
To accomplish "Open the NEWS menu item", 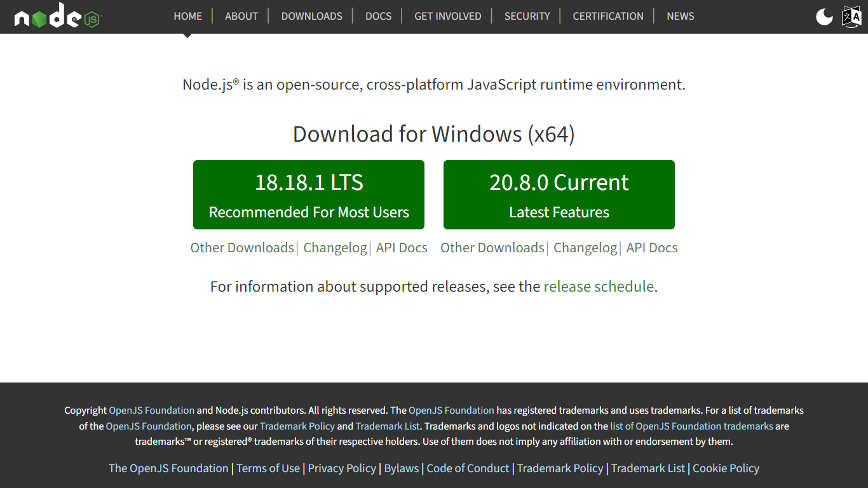I will tap(681, 16).
